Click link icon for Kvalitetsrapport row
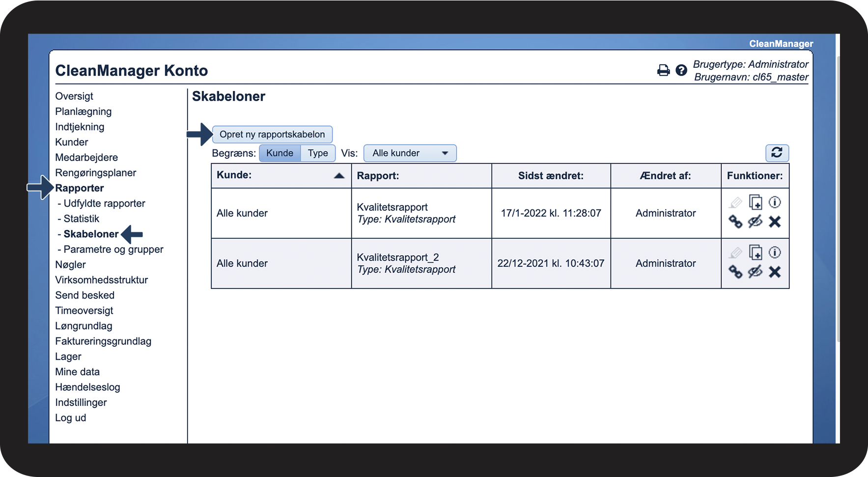The width and height of the screenshot is (868, 477). pos(735,222)
